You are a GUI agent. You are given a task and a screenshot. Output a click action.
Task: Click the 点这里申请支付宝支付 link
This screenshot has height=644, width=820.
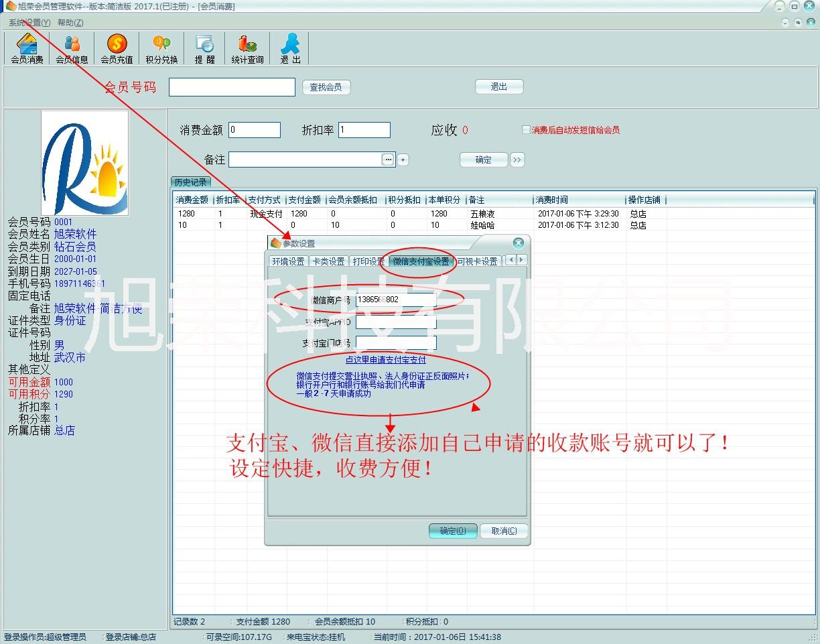click(x=385, y=360)
